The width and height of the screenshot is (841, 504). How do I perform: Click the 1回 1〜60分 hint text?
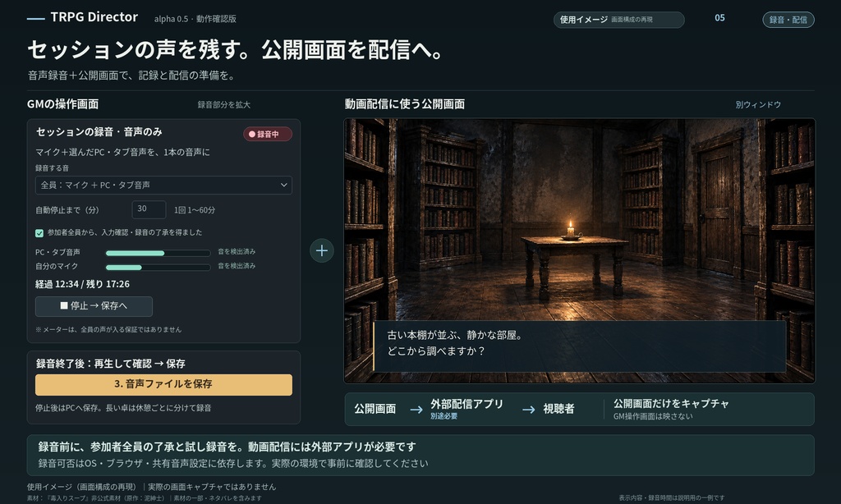[194, 210]
